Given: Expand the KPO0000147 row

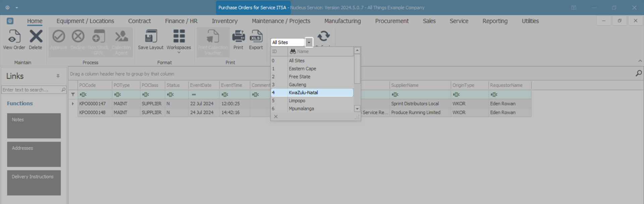Looking at the screenshot, I should tap(73, 104).
